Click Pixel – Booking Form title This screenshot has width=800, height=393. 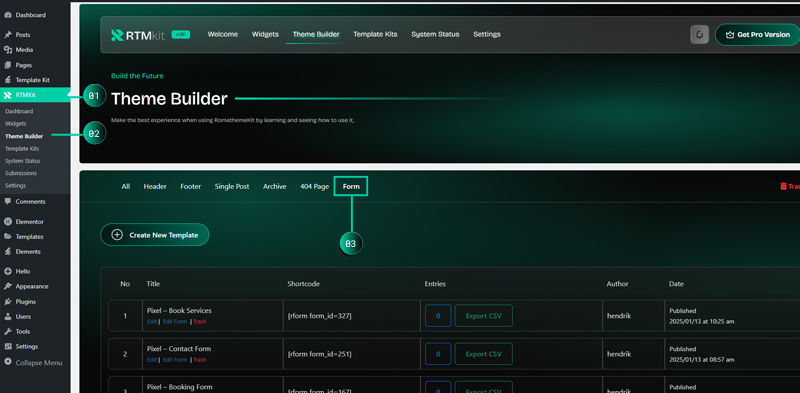pyautogui.click(x=179, y=387)
